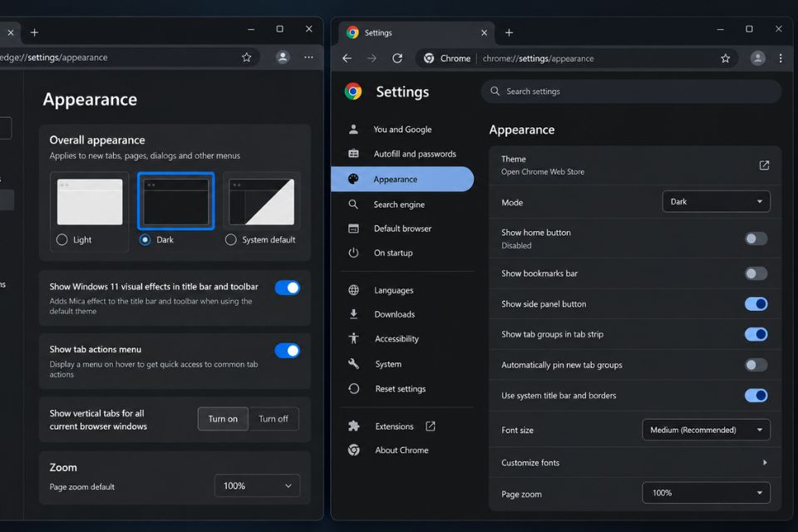This screenshot has height=532, width=798.
Task: Toggle Use system title bar and borders
Action: click(x=756, y=396)
